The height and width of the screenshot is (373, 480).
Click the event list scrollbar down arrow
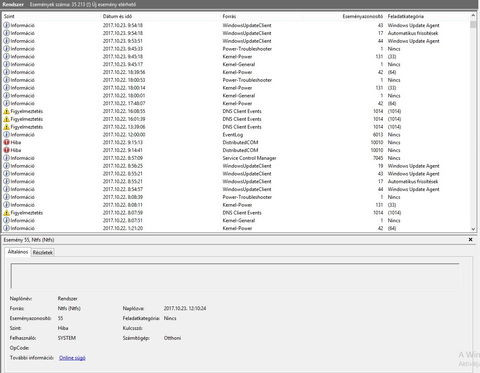point(473,229)
